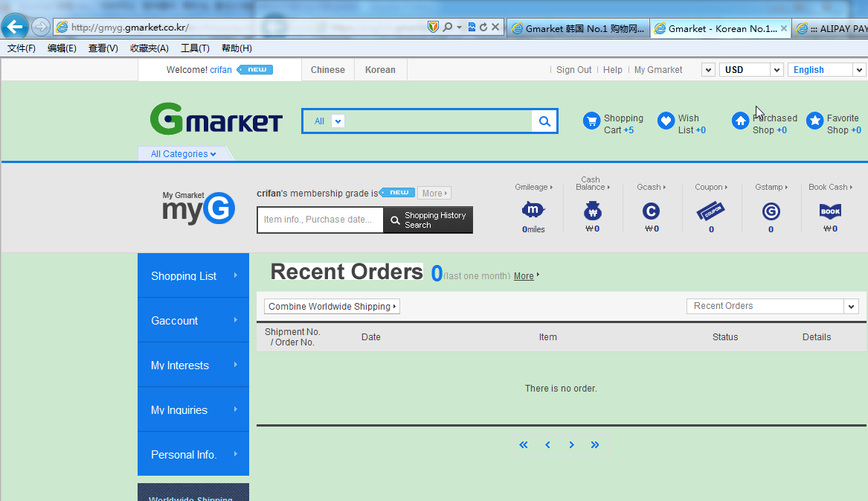Go to previous page of orders

(547, 445)
